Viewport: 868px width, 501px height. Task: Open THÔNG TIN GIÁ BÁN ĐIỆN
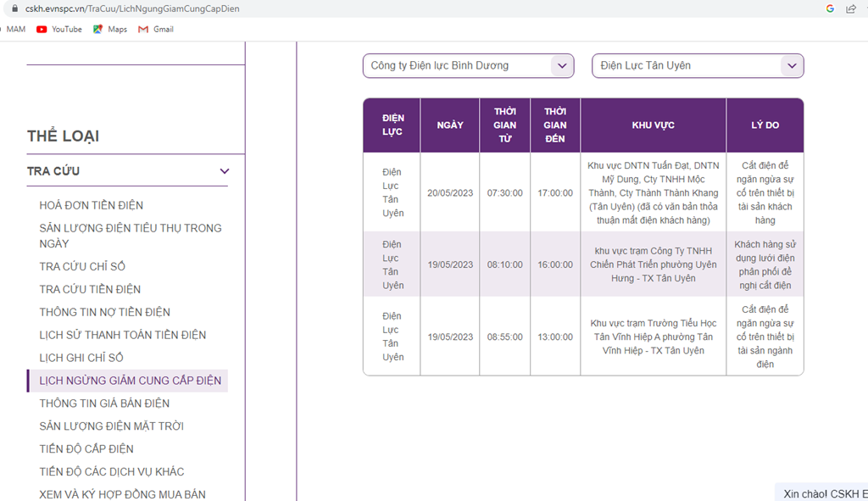pyautogui.click(x=104, y=403)
